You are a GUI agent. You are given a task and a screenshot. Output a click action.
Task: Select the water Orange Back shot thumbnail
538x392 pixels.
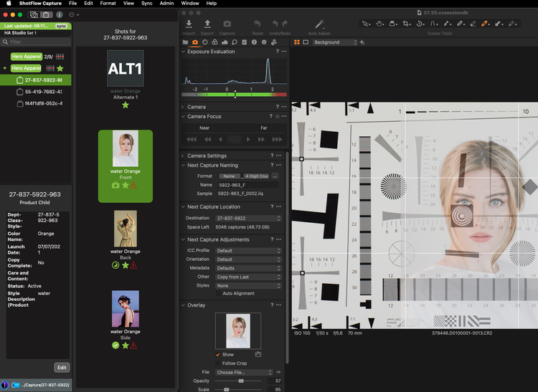tap(126, 229)
